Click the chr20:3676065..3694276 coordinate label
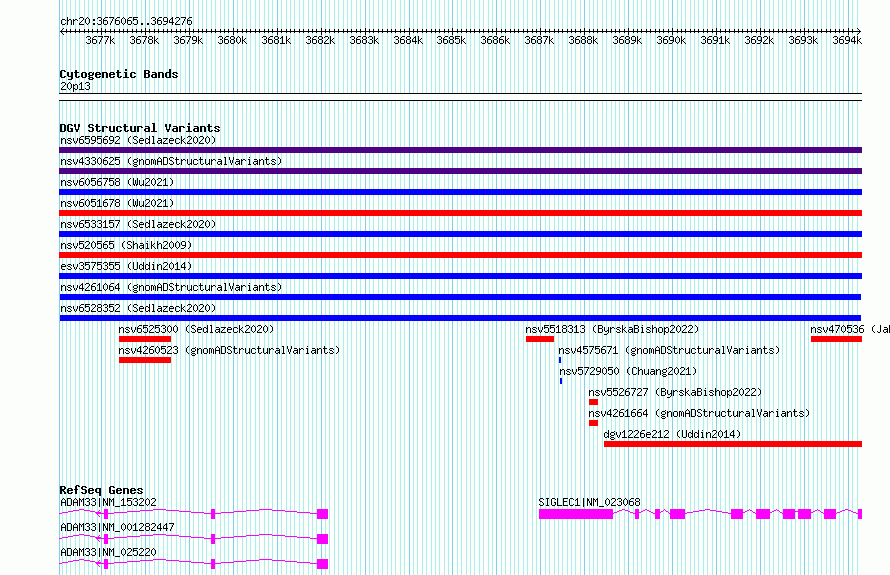890x575 pixels. pos(126,21)
